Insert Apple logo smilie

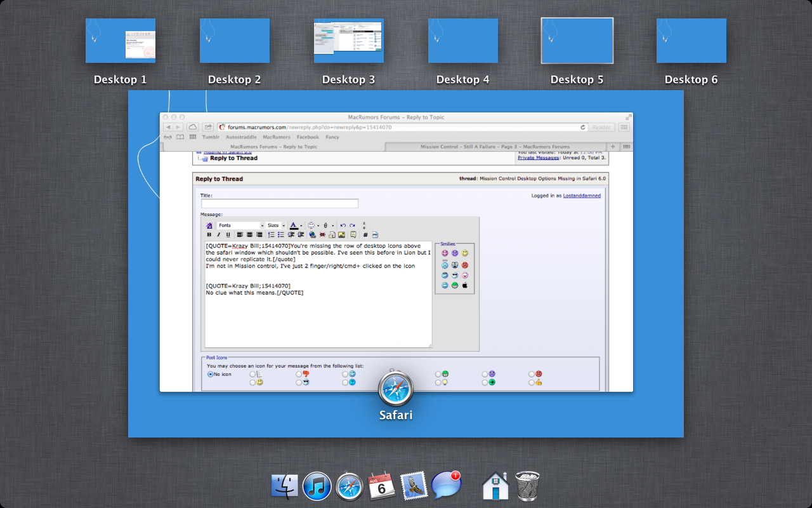point(465,285)
